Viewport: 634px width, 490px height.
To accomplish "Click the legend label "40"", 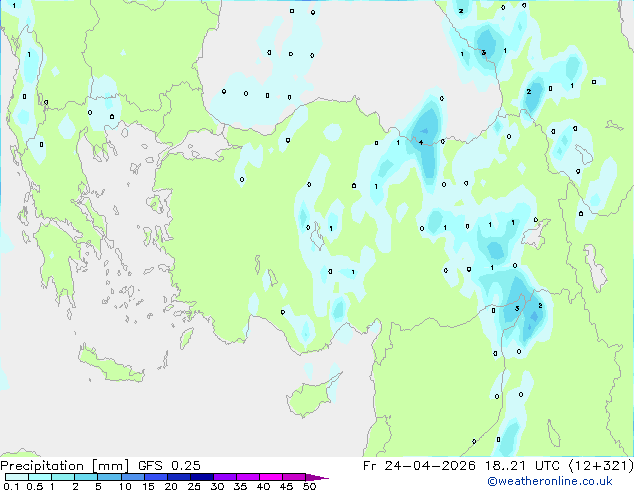I will pyautogui.click(x=263, y=486).
